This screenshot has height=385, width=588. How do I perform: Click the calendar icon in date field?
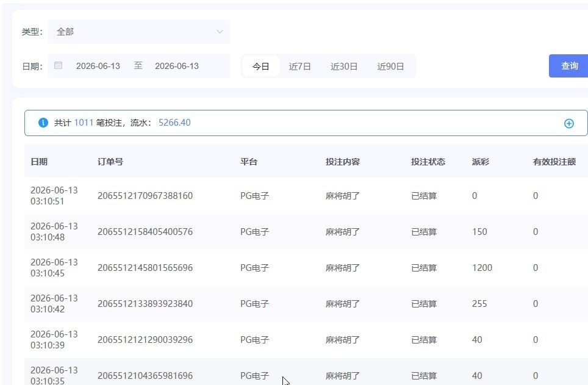click(x=58, y=65)
